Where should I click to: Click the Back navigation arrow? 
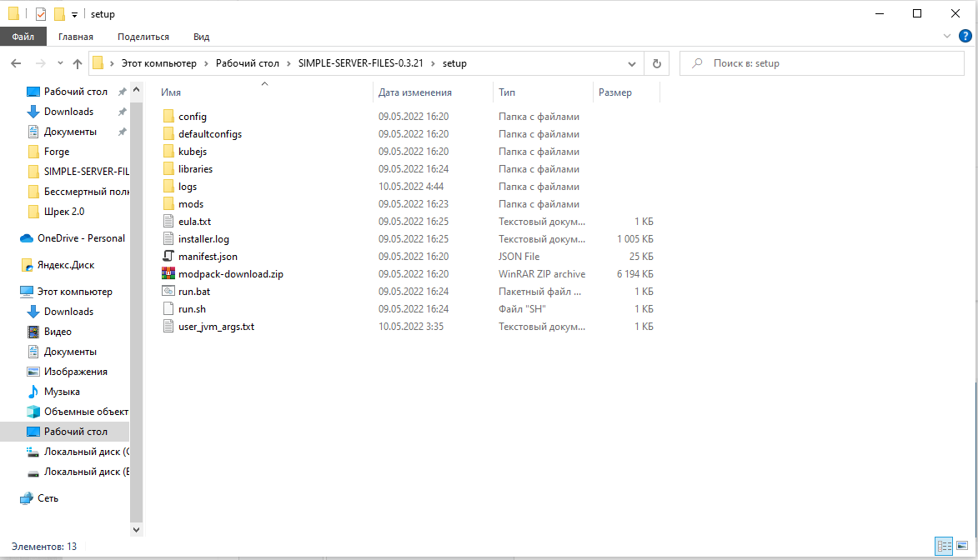16,63
